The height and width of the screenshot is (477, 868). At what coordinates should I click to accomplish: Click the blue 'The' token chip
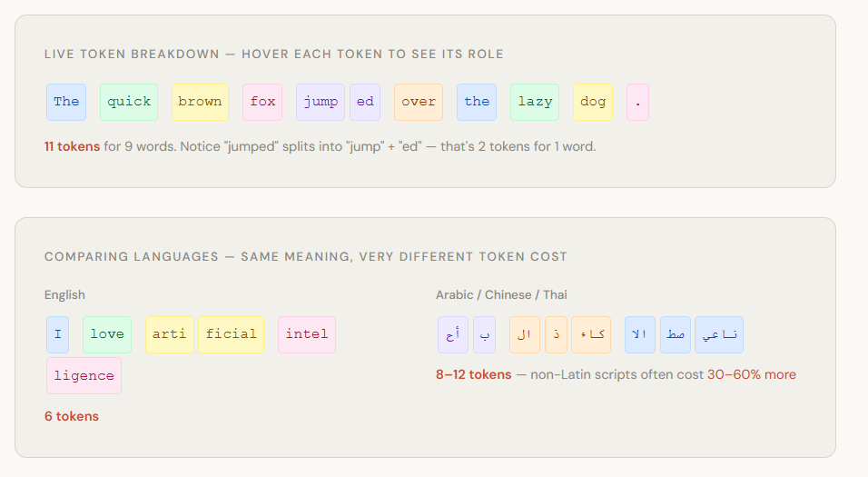point(66,102)
